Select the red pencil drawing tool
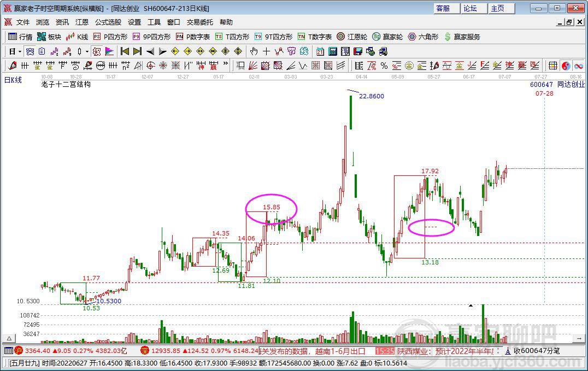588x371 pixels. click(x=13, y=66)
